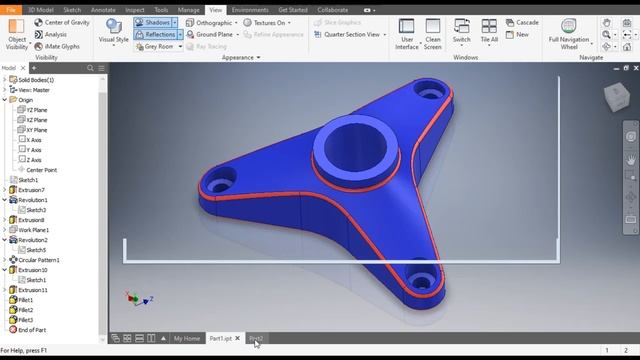Collapse the Origin folder
The width and height of the screenshot is (640, 360).
4,100
